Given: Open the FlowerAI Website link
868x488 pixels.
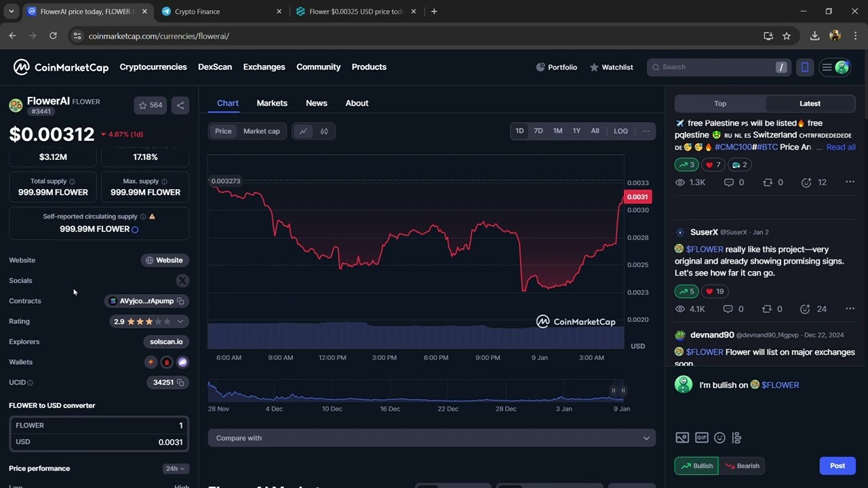Looking at the screenshot, I should coord(165,260).
